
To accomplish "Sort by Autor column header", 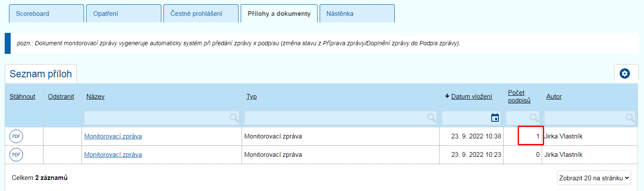I will [x=554, y=97].
